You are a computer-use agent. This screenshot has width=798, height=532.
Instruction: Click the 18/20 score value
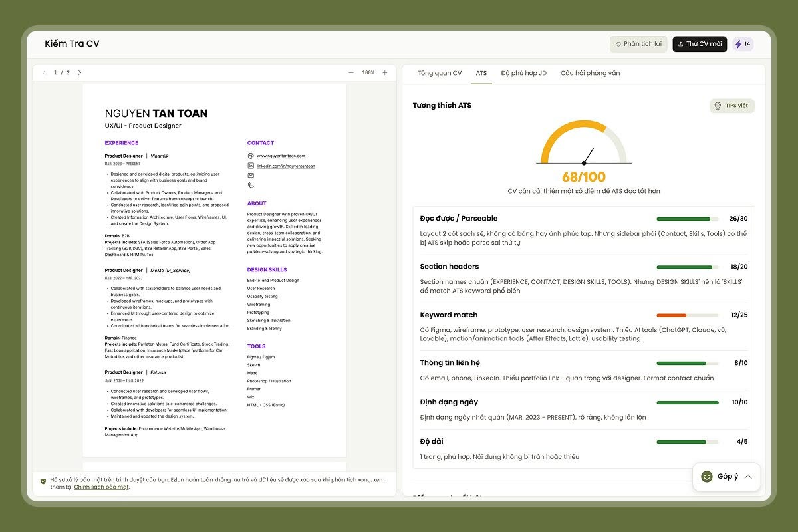coord(739,267)
